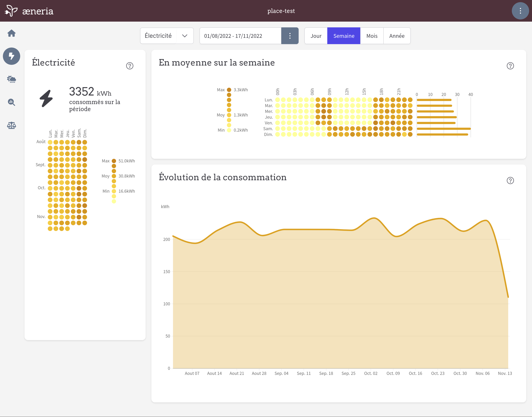Open the top-right user menu button
This screenshot has height=417, width=532.
(x=520, y=11)
